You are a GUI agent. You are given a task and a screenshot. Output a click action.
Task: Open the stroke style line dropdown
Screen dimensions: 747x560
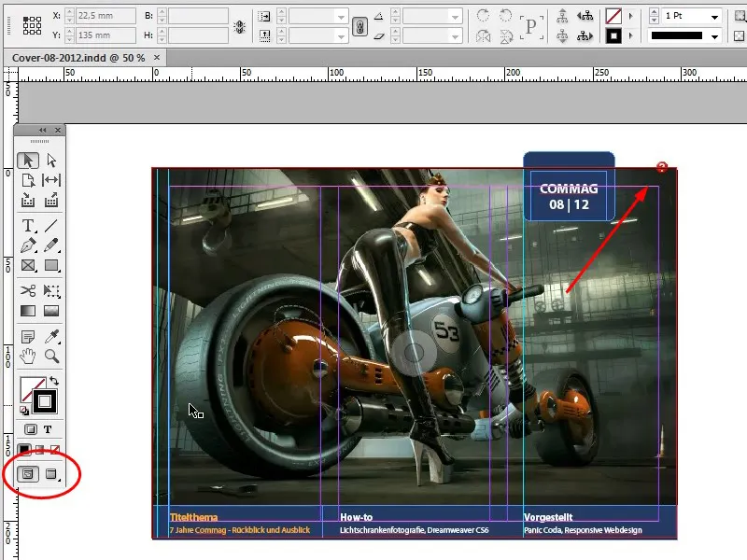click(x=714, y=36)
